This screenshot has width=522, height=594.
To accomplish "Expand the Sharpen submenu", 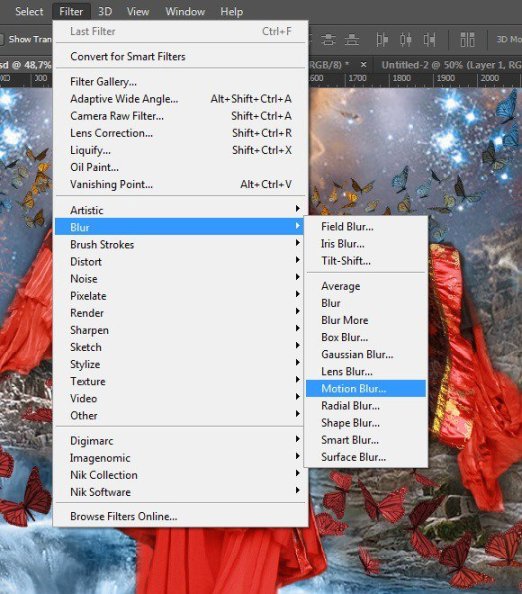I will (180, 330).
